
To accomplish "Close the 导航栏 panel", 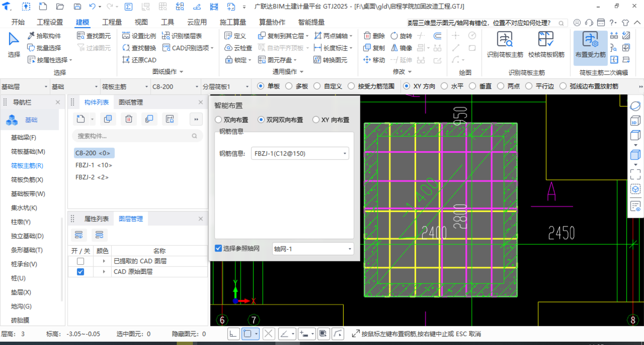I will pos(58,102).
